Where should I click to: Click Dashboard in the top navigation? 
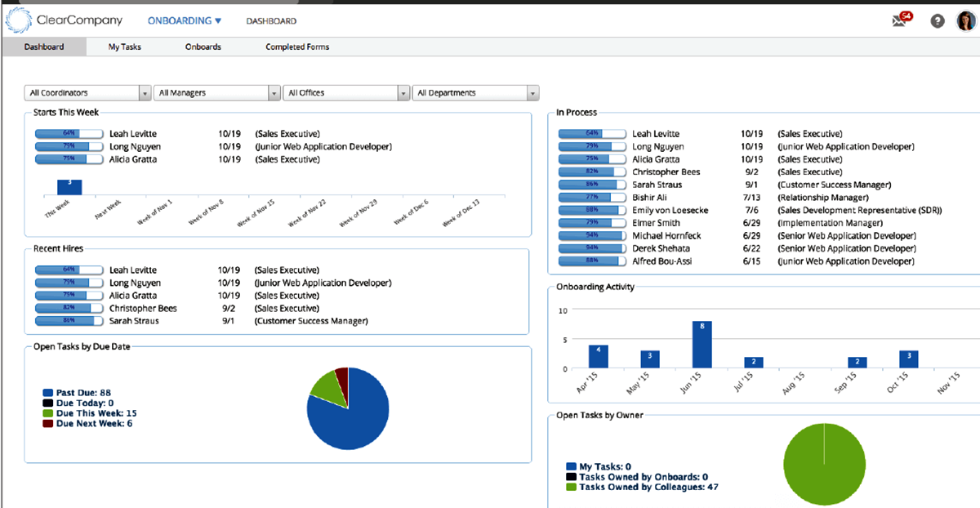pos(271,20)
